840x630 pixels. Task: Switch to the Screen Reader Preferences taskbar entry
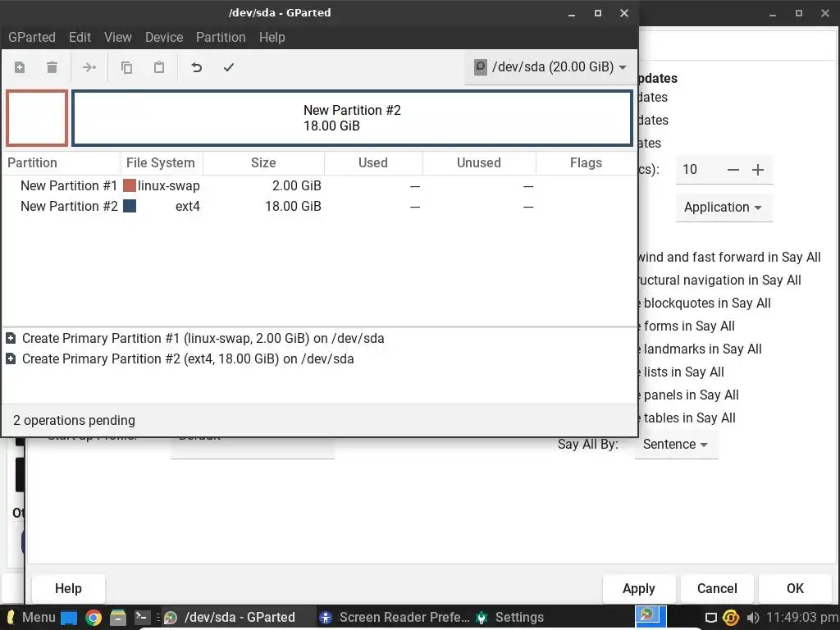click(x=394, y=618)
